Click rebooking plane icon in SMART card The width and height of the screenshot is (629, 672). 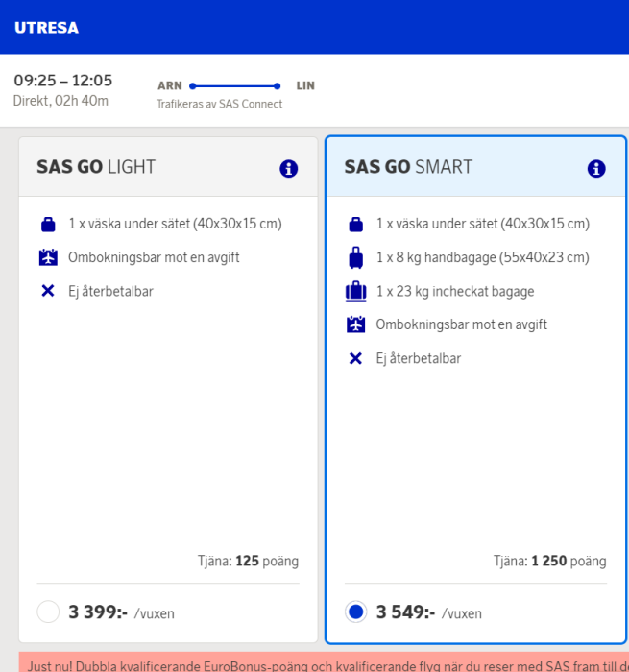point(356,324)
